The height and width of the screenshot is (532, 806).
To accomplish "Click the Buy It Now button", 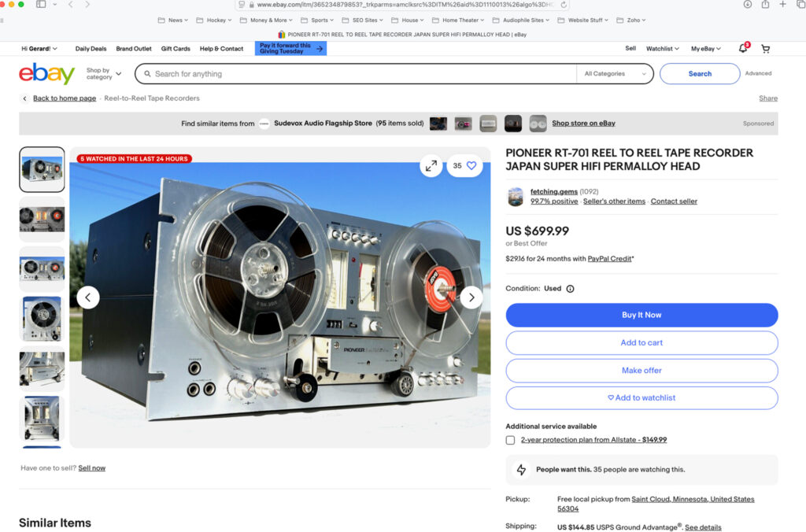I will point(641,315).
